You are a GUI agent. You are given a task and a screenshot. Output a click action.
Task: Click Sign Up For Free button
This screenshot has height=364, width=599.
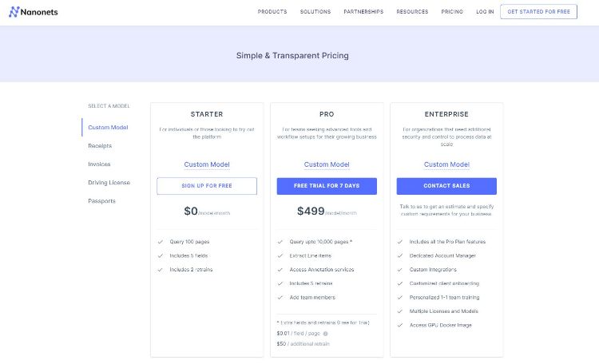click(207, 186)
